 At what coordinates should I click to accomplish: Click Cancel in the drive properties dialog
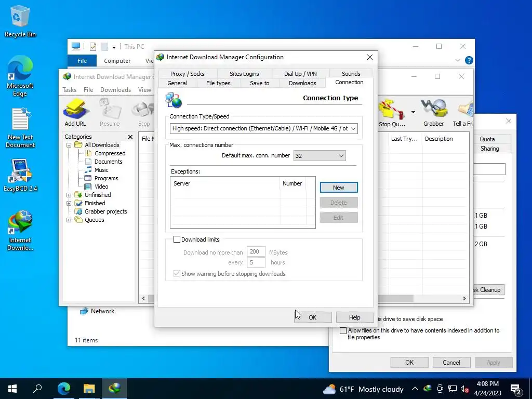(x=451, y=362)
